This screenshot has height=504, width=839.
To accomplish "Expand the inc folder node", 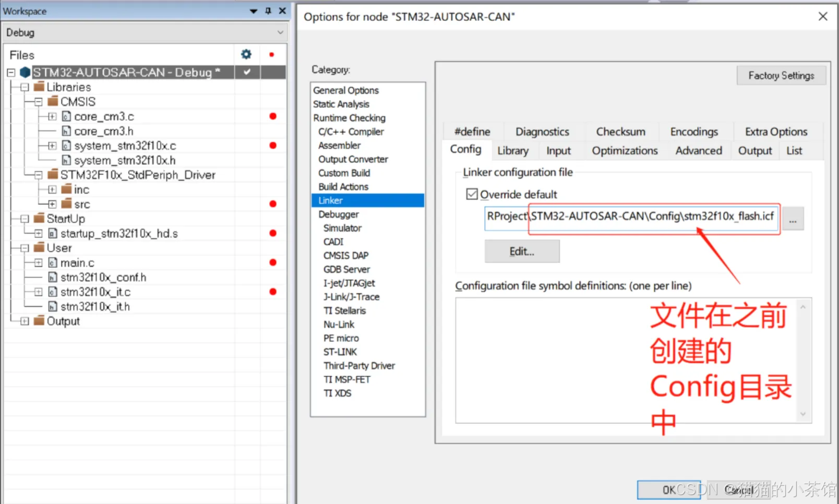I will [x=52, y=189].
